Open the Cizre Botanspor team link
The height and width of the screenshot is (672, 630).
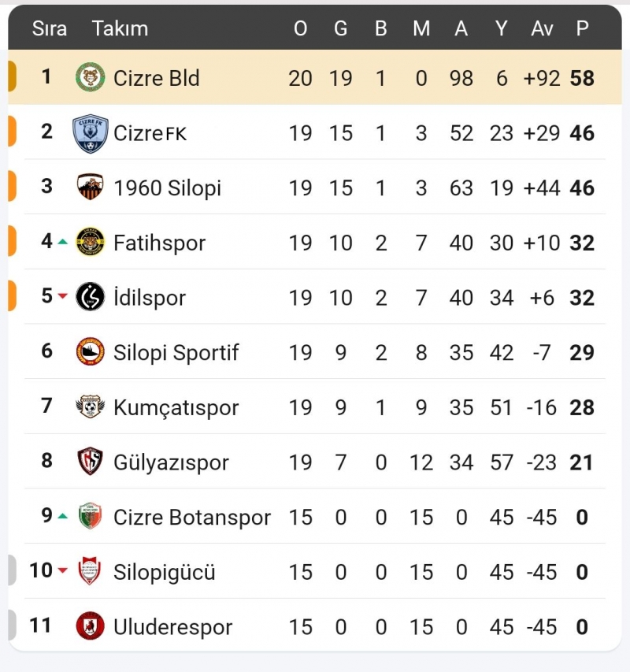click(191, 517)
